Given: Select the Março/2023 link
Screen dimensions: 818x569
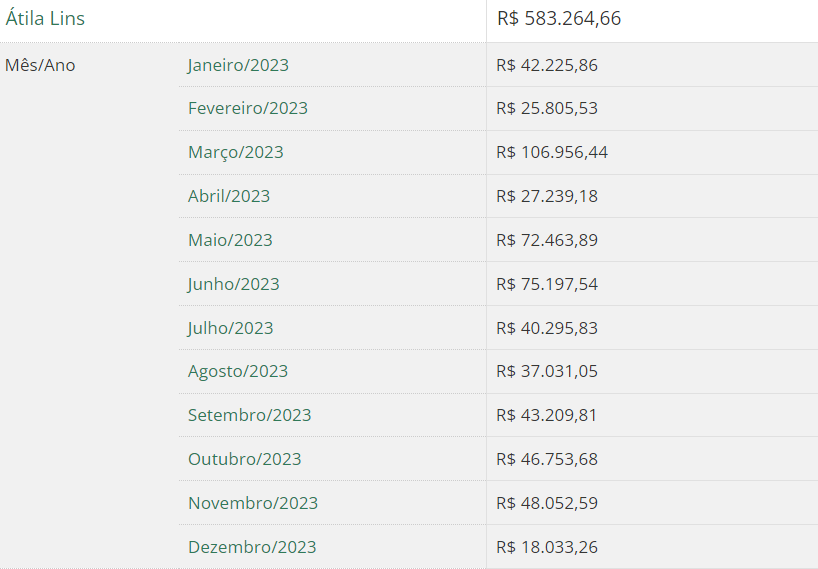Looking at the screenshot, I should (x=235, y=152).
